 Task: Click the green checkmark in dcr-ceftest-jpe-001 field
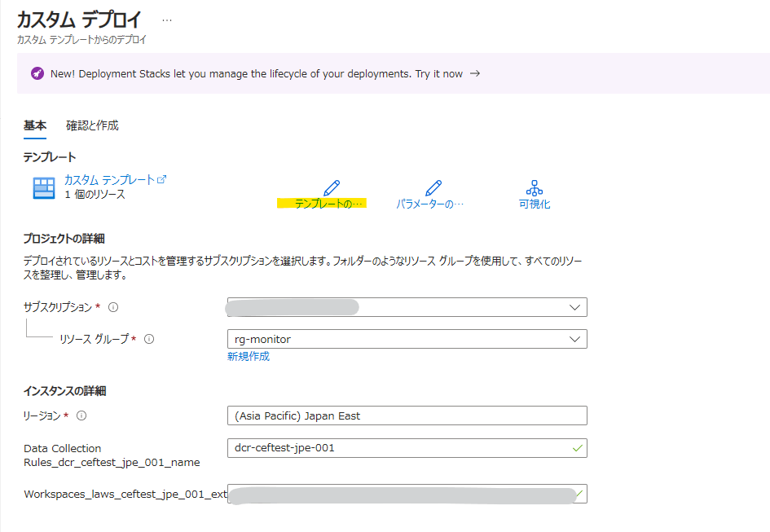coord(578,448)
